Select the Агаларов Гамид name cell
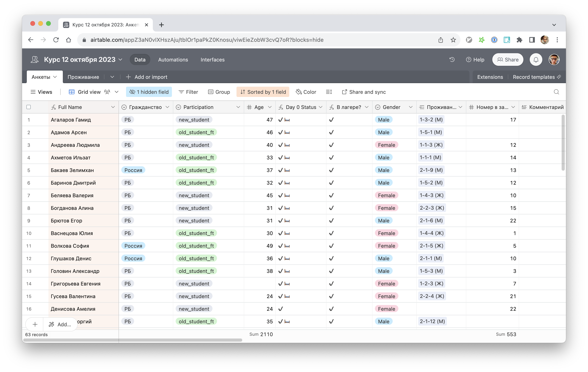The image size is (588, 372). 83,120
